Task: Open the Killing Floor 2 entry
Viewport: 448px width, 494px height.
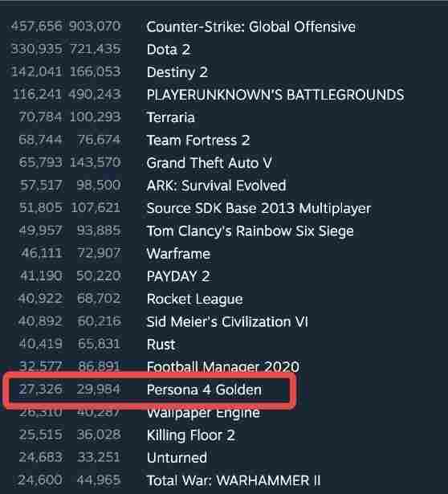Action: pyautogui.click(x=191, y=435)
